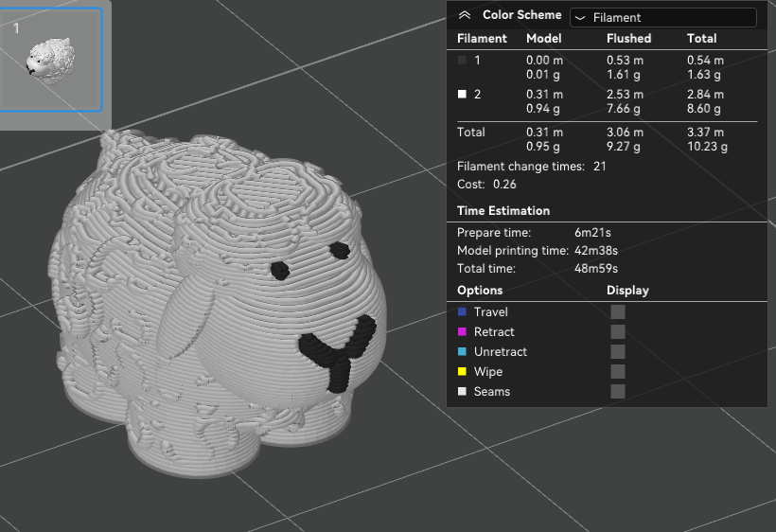776x532 pixels.
Task: Click the Display heading
Action: point(627,290)
